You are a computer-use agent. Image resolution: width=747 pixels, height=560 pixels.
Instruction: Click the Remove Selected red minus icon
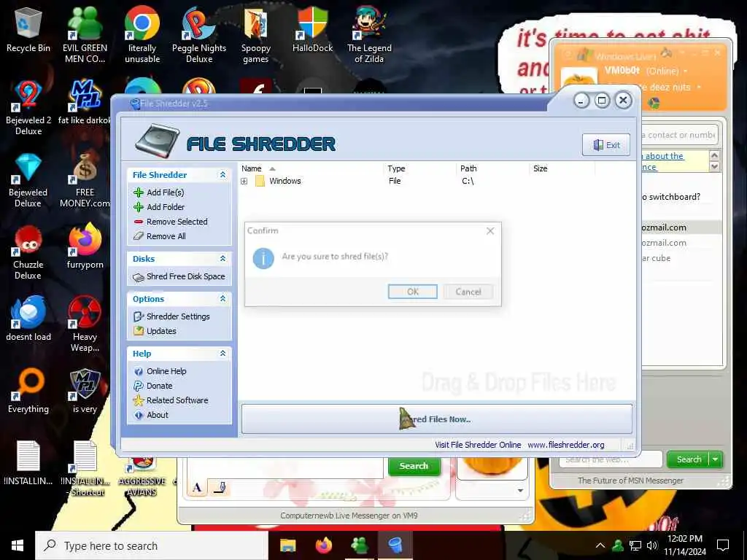[139, 222]
